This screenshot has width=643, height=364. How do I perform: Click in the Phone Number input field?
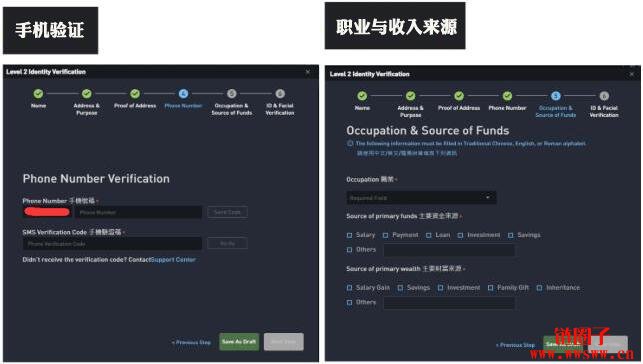[x=139, y=212]
